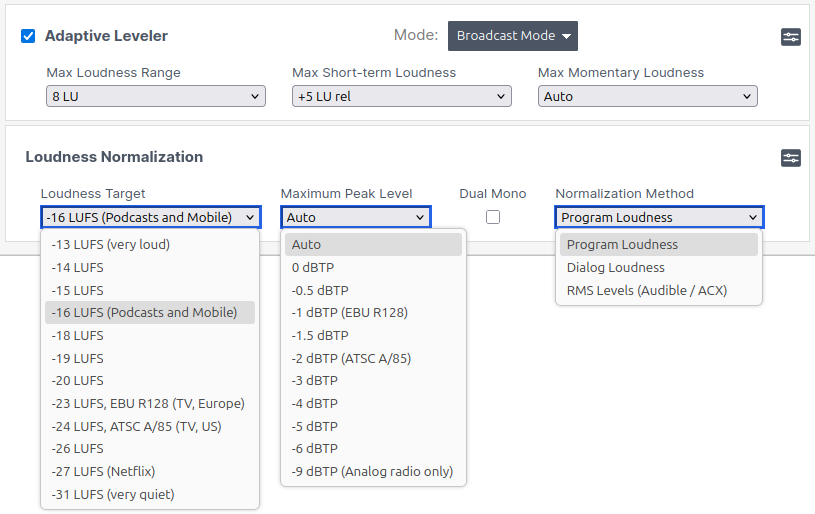Screen dimensions: 815x514
Task: Uncheck the Adaptive Leveler checkbox
Action: 28,36
